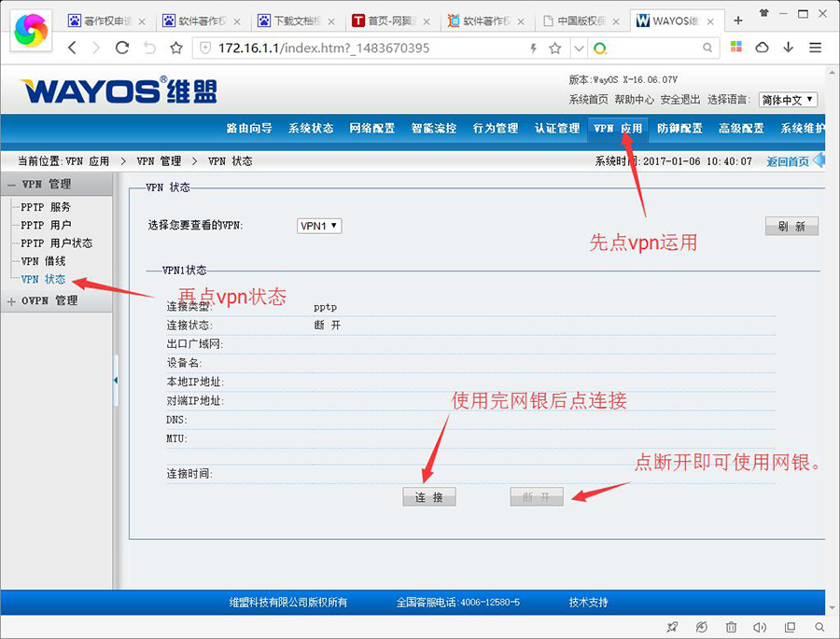Open the VPN1 selection dropdown
The height and width of the screenshot is (639, 840).
pyautogui.click(x=319, y=226)
